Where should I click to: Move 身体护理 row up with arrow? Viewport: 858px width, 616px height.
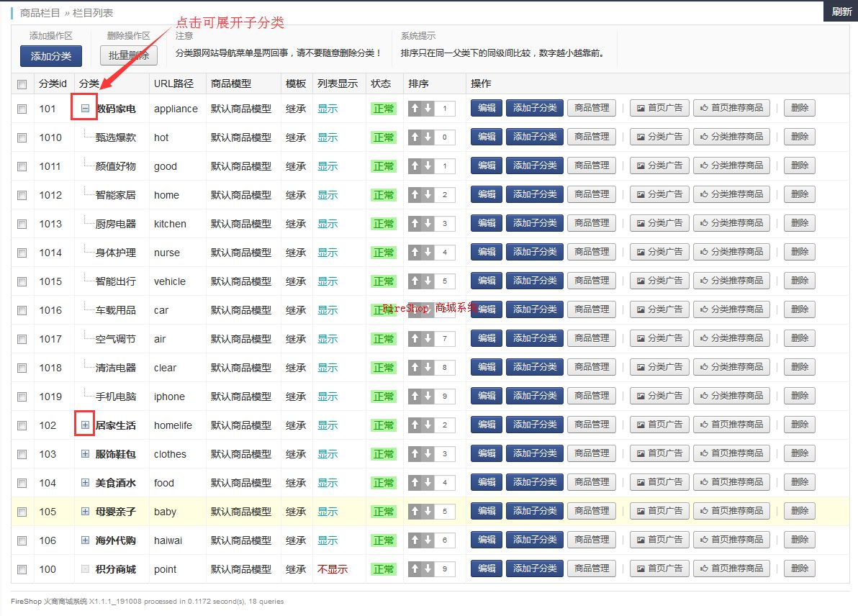[415, 252]
